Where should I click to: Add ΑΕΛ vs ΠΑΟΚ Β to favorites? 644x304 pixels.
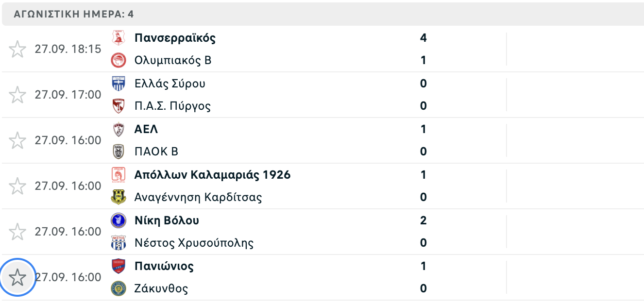pyautogui.click(x=17, y=140)
